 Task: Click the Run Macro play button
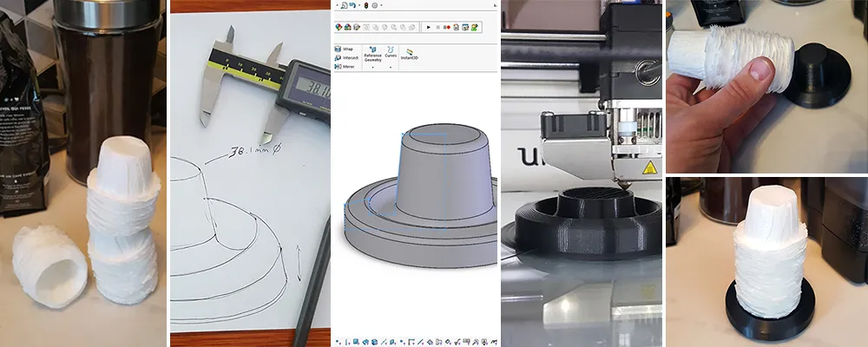pyautogui.click(x=429, y=27)
